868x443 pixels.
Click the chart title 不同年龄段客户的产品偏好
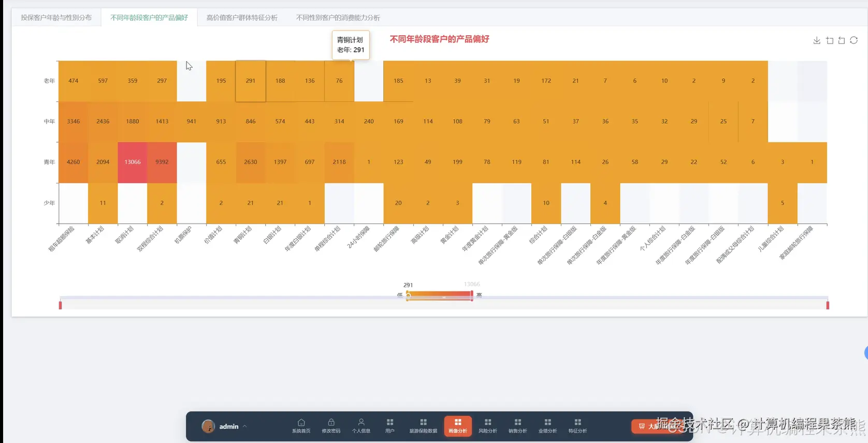click(x=439, y=39)
